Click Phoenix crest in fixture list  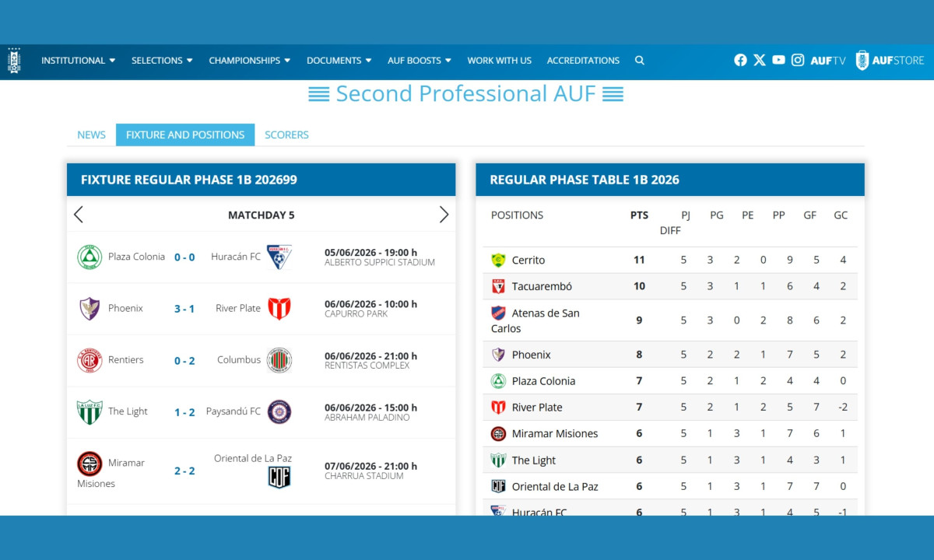(90, 309)
